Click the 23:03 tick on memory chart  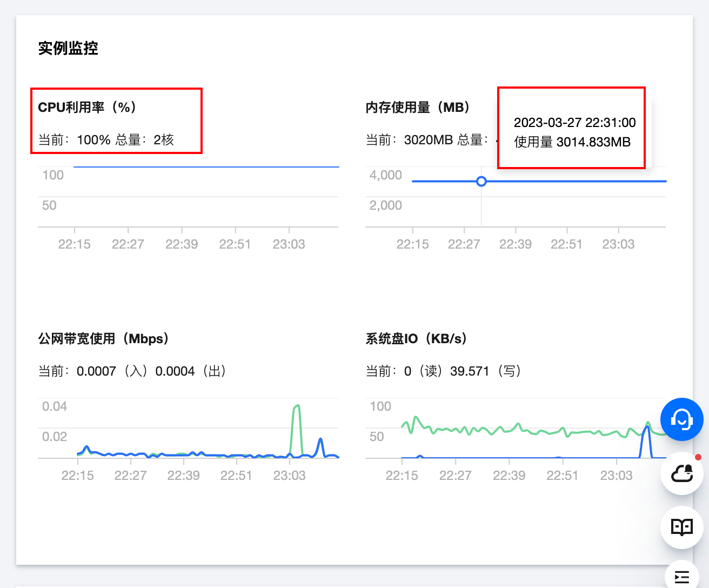point(618,244)
